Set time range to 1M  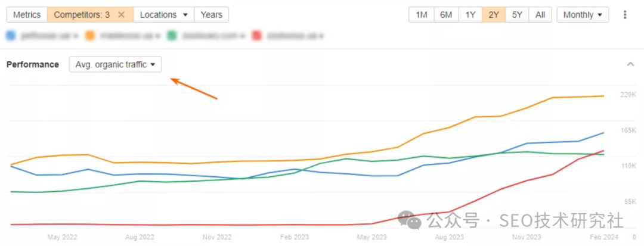[x=422, y=15]
